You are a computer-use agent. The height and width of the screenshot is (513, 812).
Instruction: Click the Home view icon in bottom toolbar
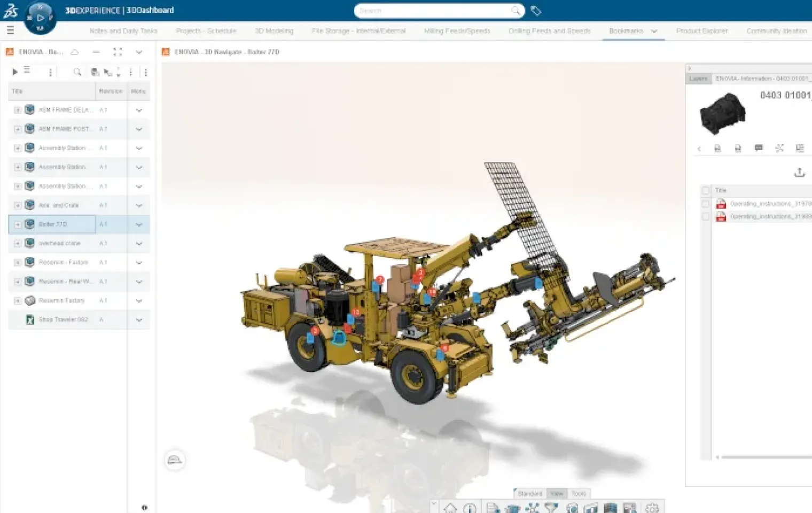click(450, 508)
